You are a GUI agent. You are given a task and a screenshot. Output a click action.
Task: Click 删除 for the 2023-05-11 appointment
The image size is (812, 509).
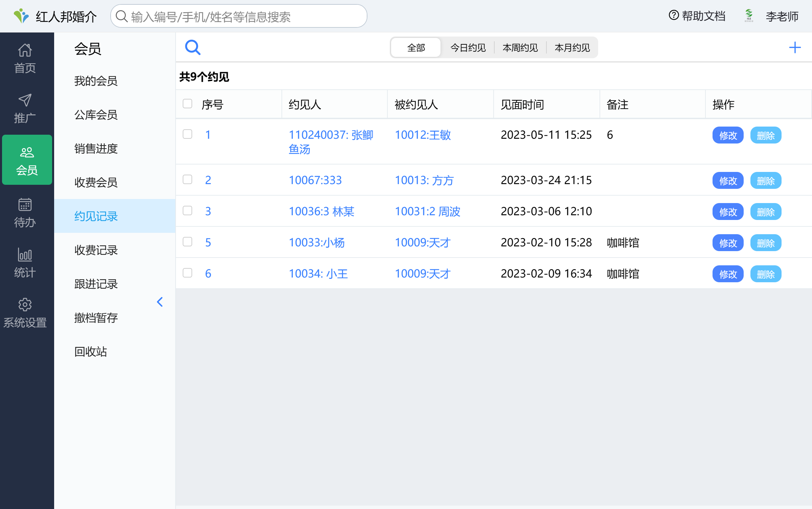[766, 135]
